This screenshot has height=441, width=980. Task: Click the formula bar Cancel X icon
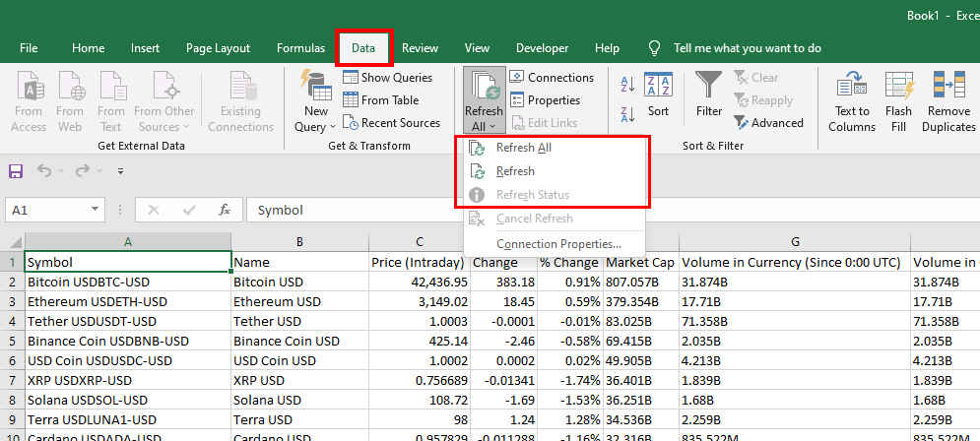153,210
